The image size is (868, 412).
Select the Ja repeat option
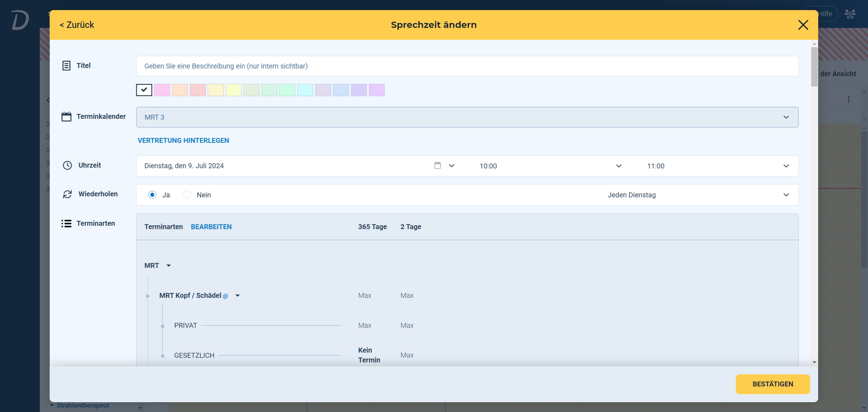pos(152,195)
